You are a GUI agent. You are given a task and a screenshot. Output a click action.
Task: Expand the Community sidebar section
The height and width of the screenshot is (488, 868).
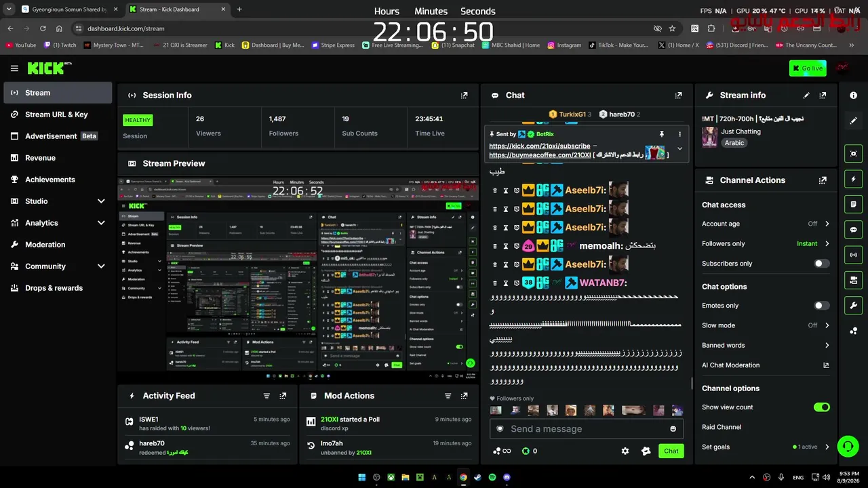[x=101, y=266]
